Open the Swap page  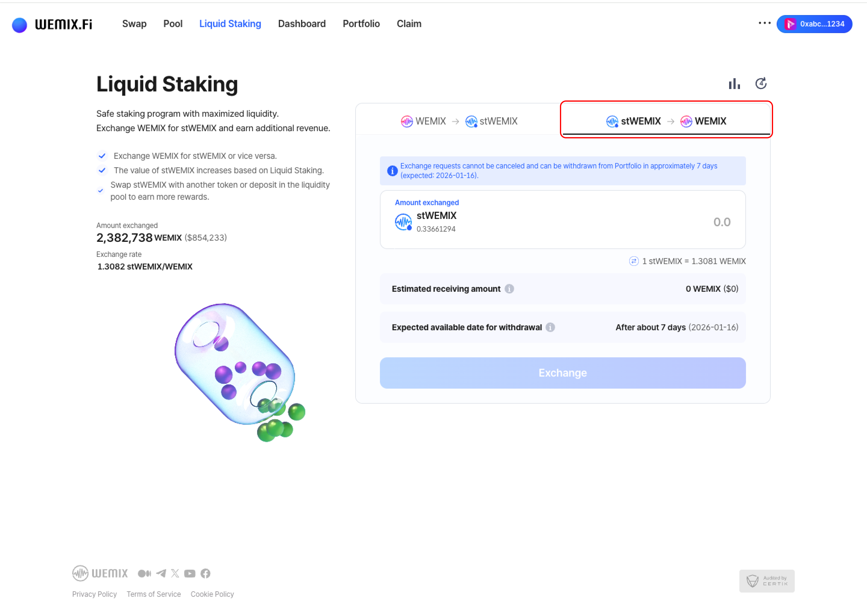[x=134, y=23]
